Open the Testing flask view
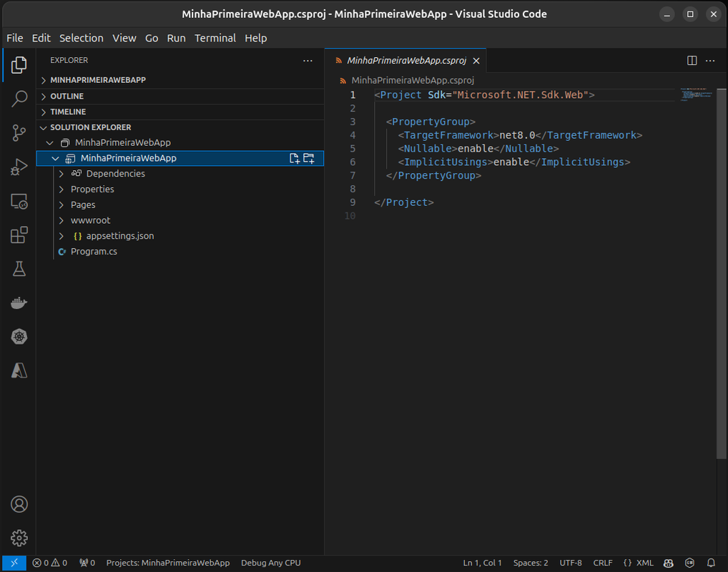Image resolution: width=728 pixels, height=572 pixels. 19,269
